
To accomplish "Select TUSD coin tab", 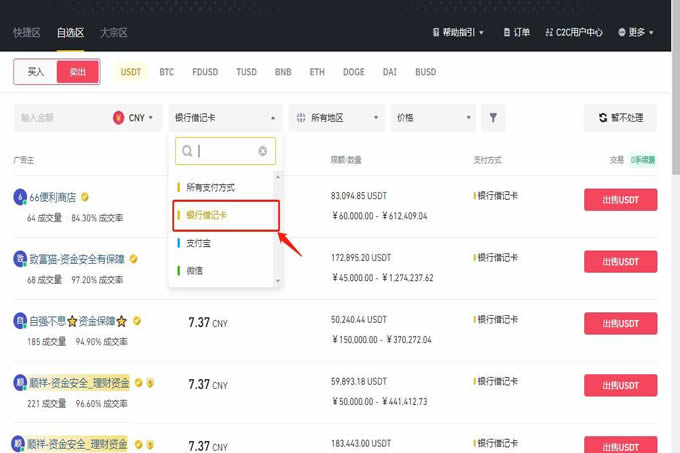I will [x=246, y=72].
